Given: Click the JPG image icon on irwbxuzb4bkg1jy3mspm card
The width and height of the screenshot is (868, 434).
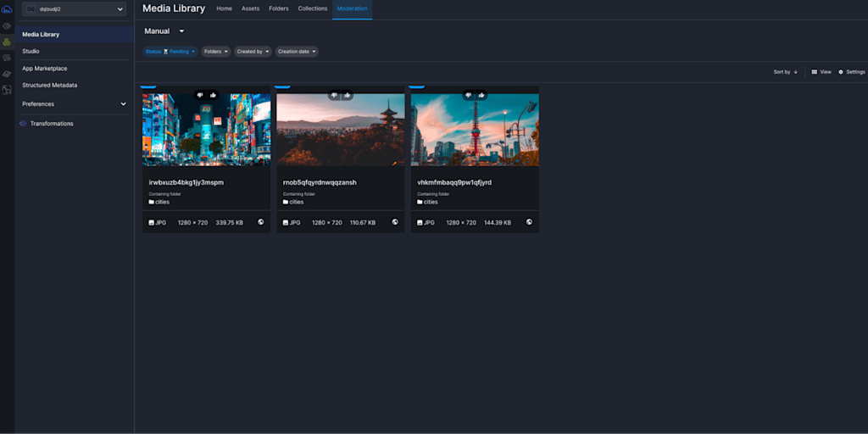Looking at the screenshot, I should tap(151, 223).
